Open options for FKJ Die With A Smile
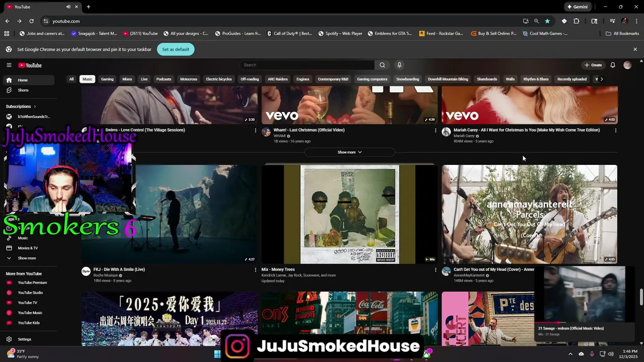Viewport: 644px width, 362px height. pos(255,269)
